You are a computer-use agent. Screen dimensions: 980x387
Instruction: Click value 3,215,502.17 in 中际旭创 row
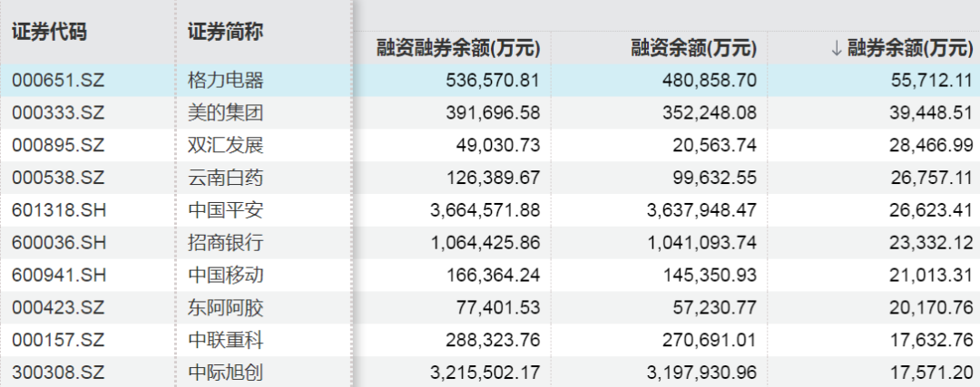pyautogui.click(x=485, y=373)
